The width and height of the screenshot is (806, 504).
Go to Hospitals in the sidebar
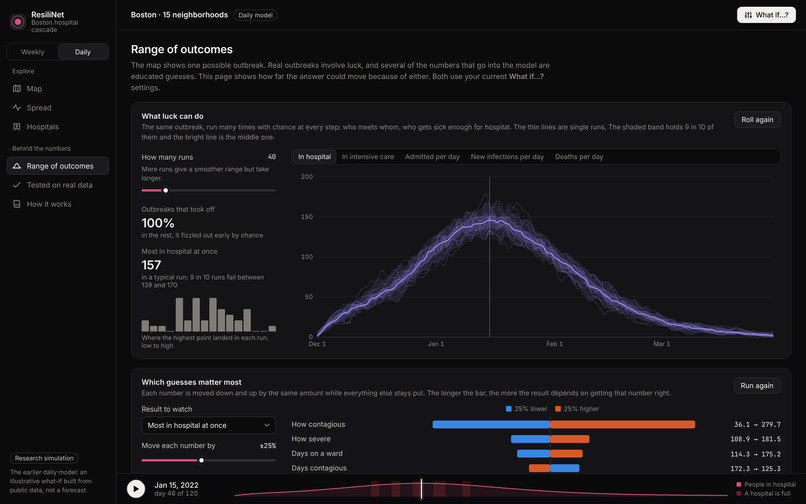tap(58, 127)
